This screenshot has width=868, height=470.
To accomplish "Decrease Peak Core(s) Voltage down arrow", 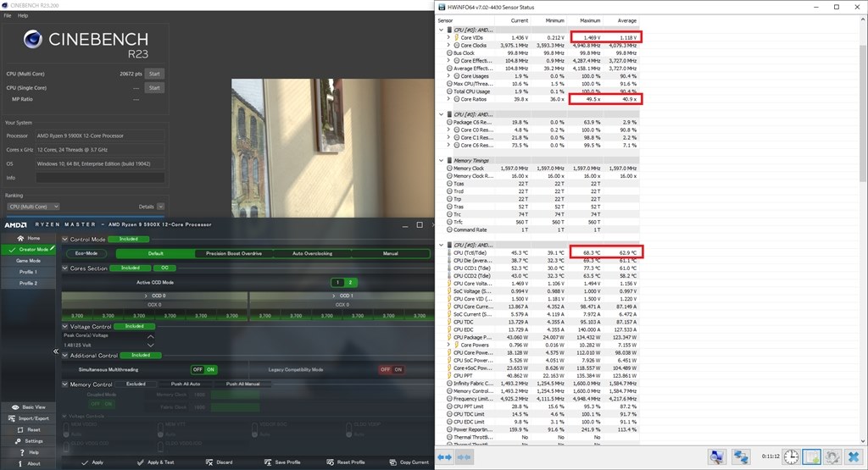I will [151, 345].
